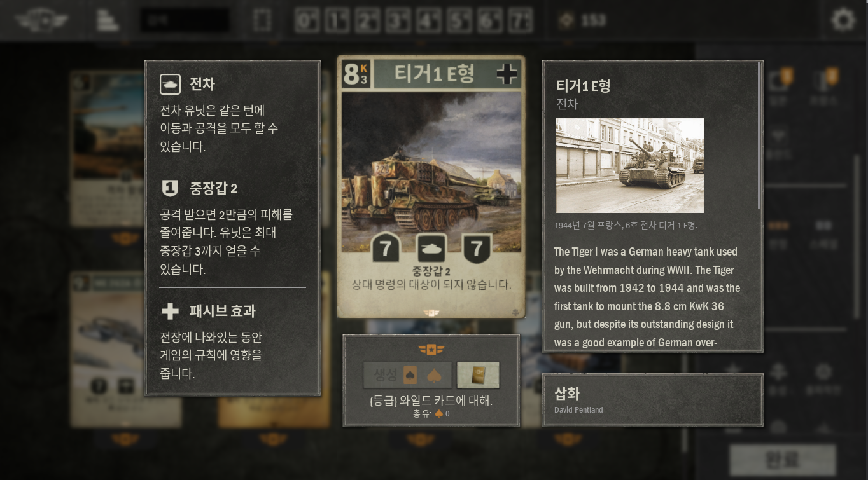This screenshot has width=868, height=480.
Task: Click the tank unit type icon on card
Action: coord(431,247)
